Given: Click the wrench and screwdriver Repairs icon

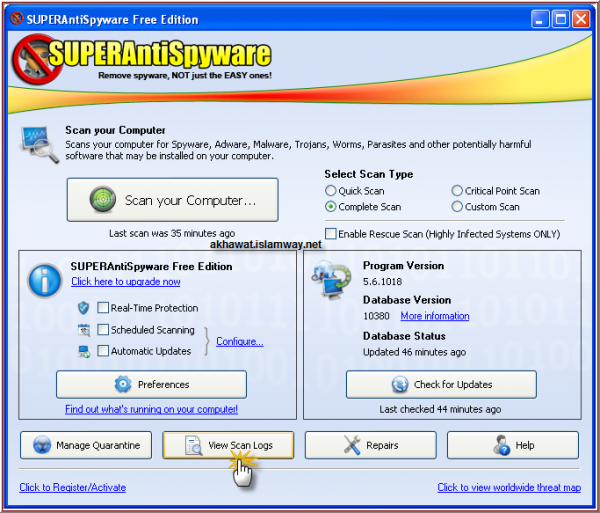Looking at the screenshot, I should 352,445.
